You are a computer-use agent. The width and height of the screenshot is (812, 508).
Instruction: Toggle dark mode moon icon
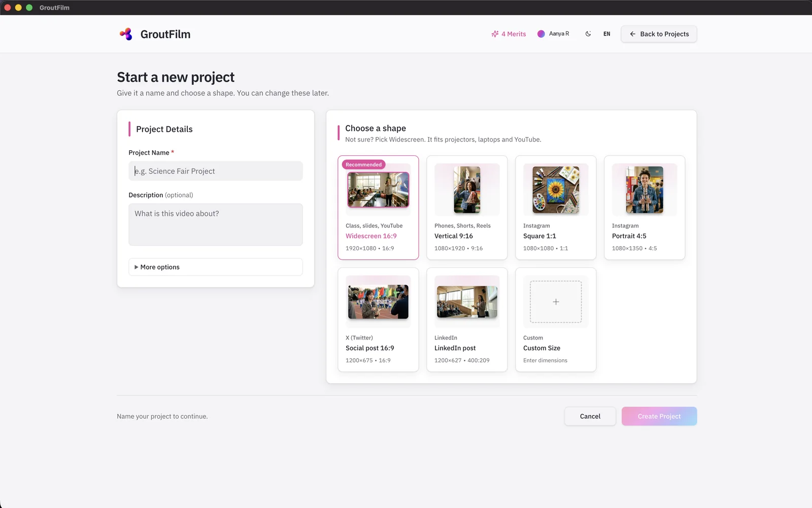(x=588, y=34)
